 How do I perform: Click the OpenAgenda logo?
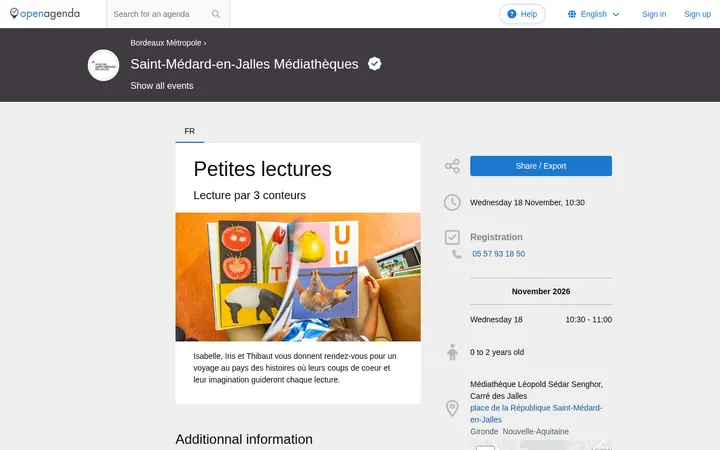(45, 14)
